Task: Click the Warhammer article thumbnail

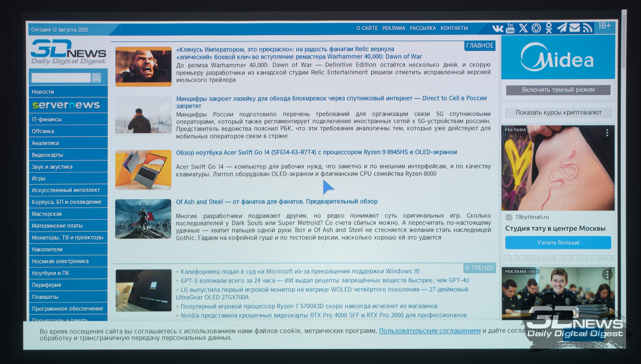Action: 143,66
